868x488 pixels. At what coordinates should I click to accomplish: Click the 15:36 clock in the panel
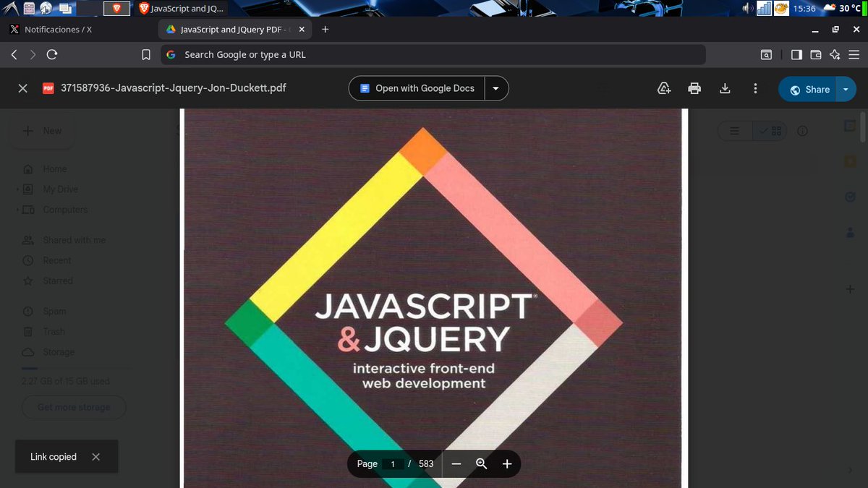coord(804,9)
